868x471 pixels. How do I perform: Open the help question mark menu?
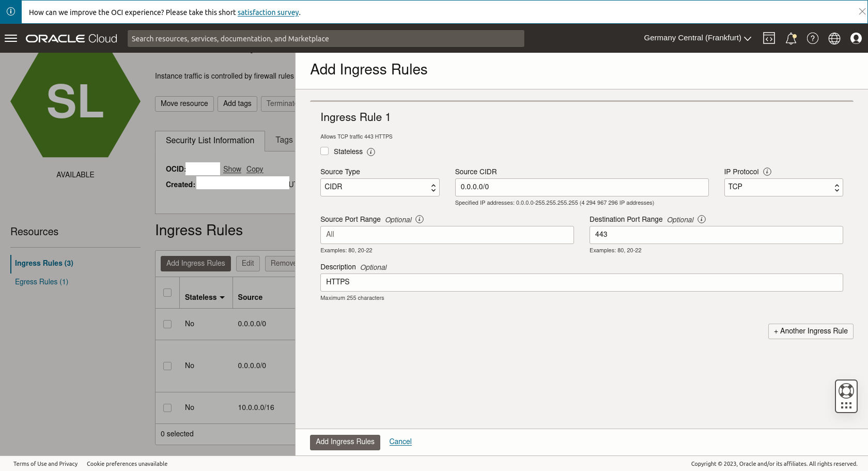click(x=812, y=38)
